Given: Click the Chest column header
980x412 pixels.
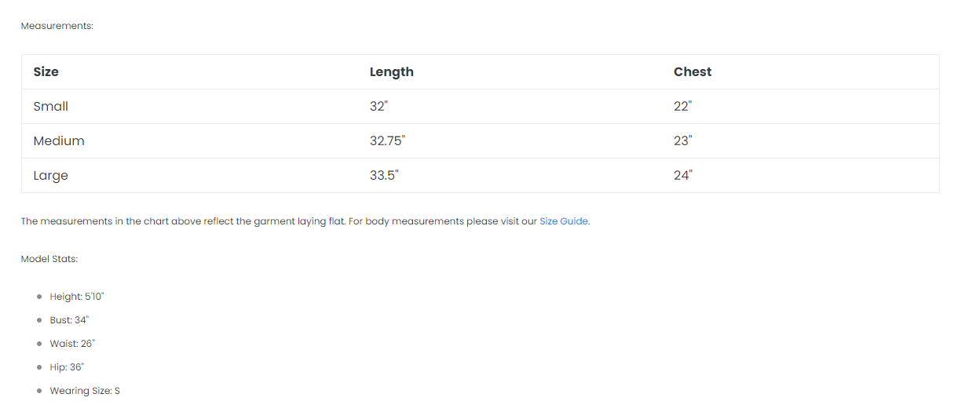Looking at the screenshot, I should click(692, 71).
